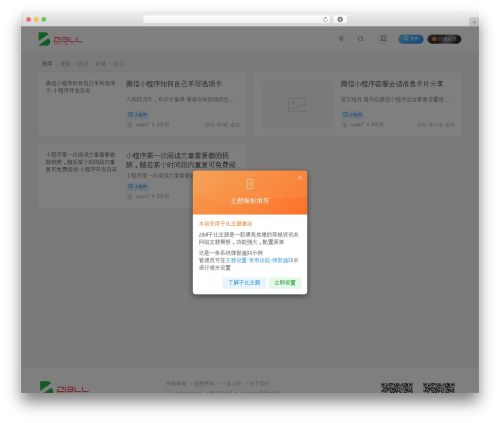The width and height of the screenshot is (500, 423).
Task: Click author avatar on 客服会话 card
Action: (x=345, y=125)
